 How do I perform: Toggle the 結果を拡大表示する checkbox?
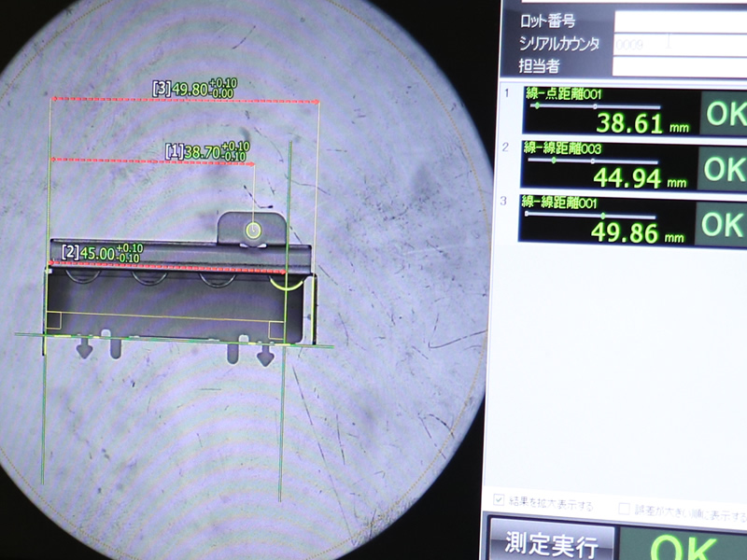(x=499, y=500)
